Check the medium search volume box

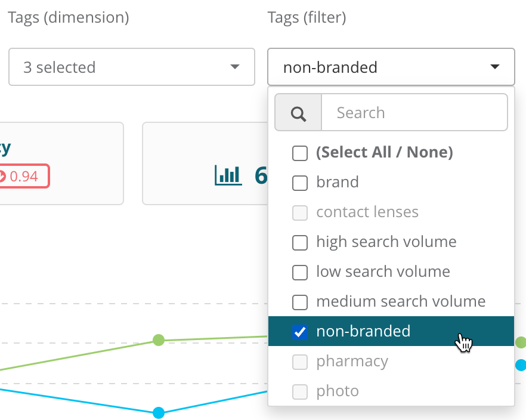tap(300, 302)
